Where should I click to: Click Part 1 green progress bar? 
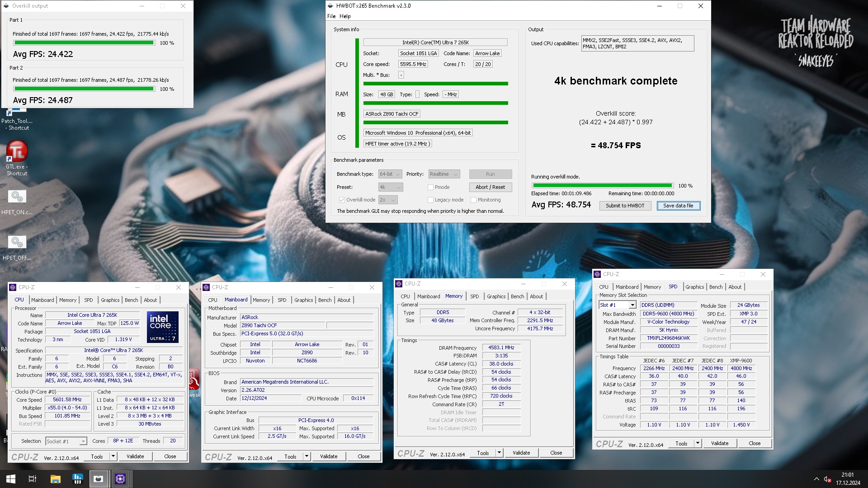[84, 43]
